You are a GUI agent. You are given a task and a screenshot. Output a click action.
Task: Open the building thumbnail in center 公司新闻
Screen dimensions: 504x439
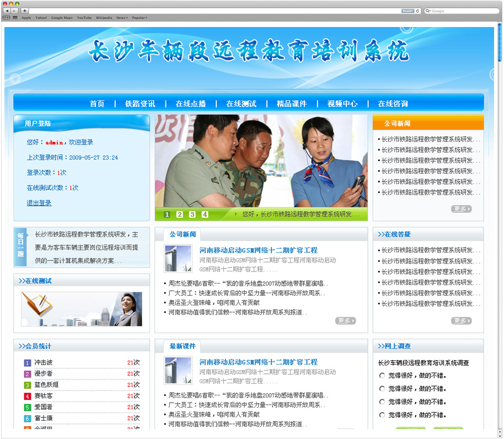click(178, 259)
